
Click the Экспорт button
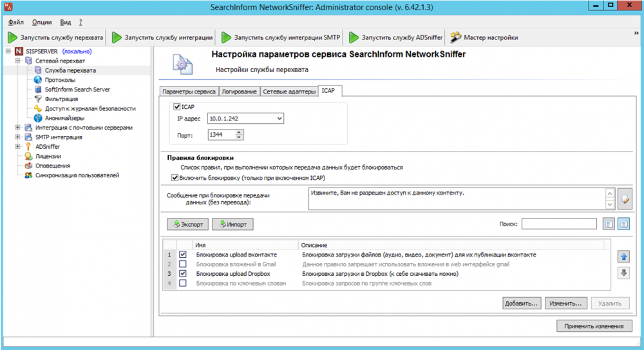pyautogui.click(x=187, y=224)
